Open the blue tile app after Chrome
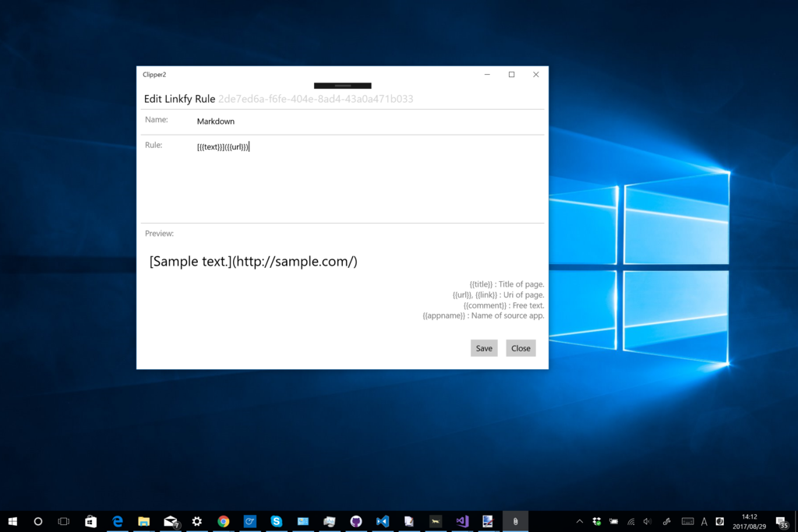 (250, 521)
